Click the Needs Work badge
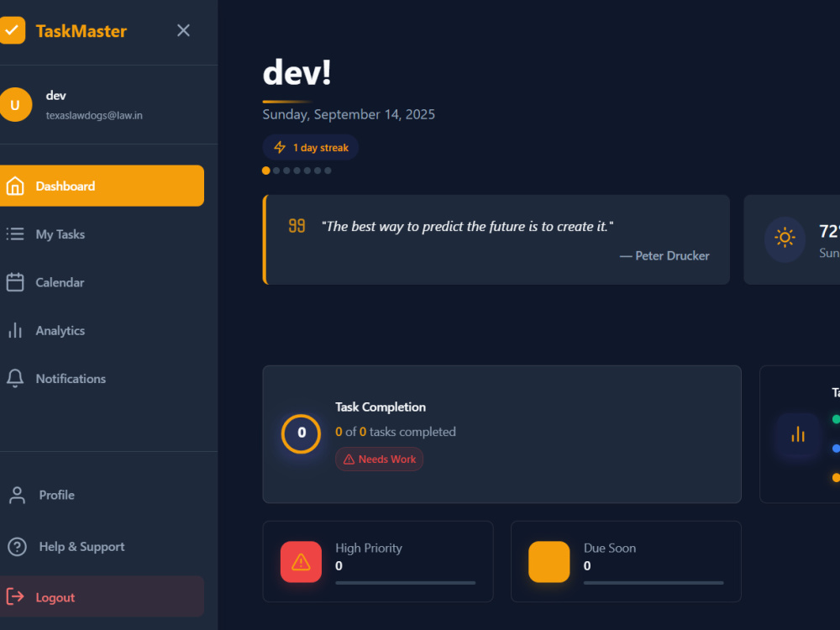The height and width of the screenshot is (630, 840). (380, 459)
